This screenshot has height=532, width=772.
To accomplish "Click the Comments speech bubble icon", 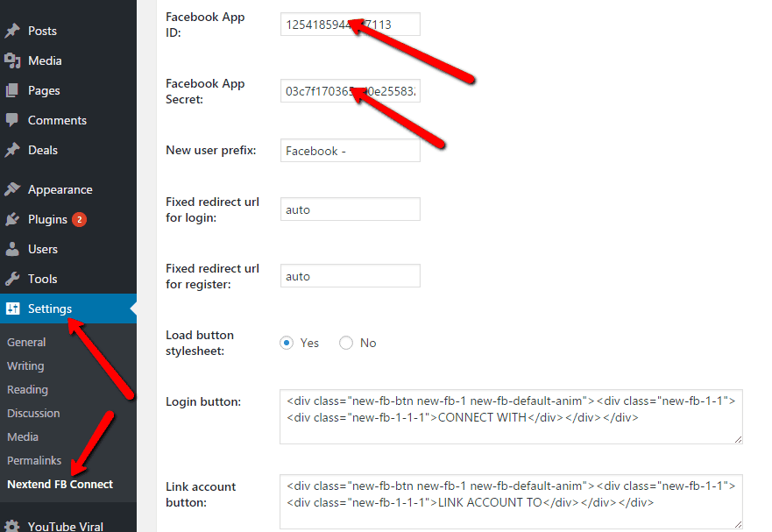I will (x=11, y=120).
